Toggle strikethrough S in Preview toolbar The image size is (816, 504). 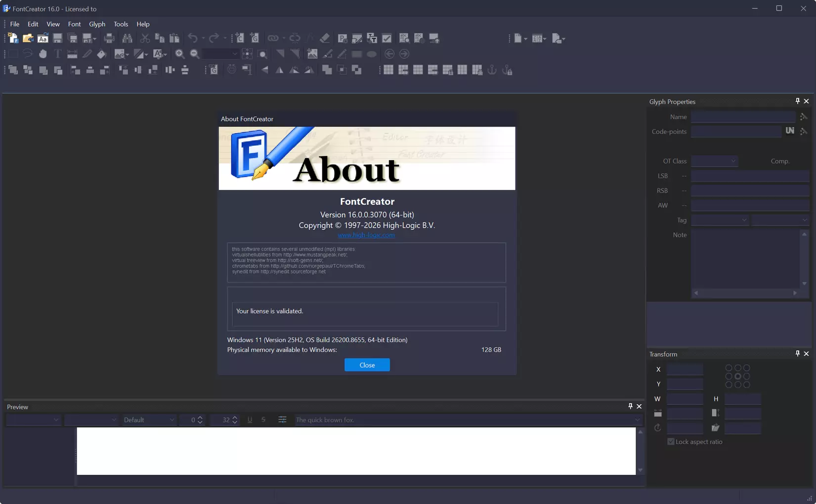click(x=263, y=420)
